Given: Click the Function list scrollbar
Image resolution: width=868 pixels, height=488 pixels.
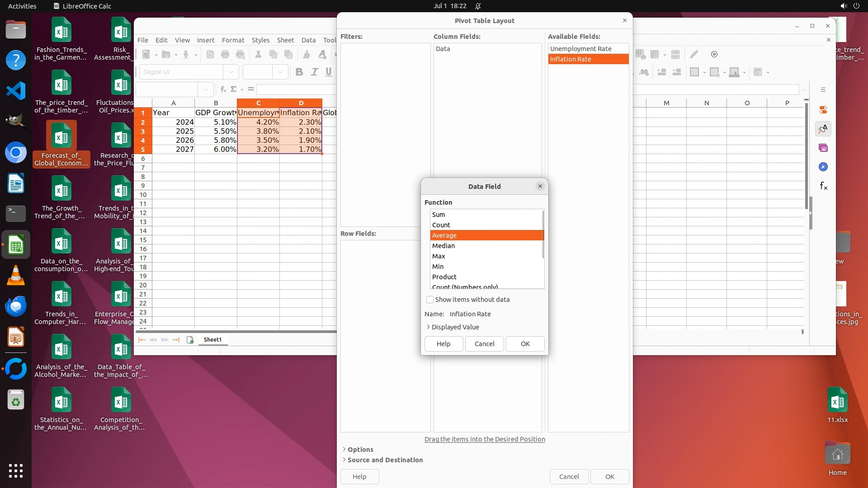Looking at the screenshot, I should click(x=543, y=235).
